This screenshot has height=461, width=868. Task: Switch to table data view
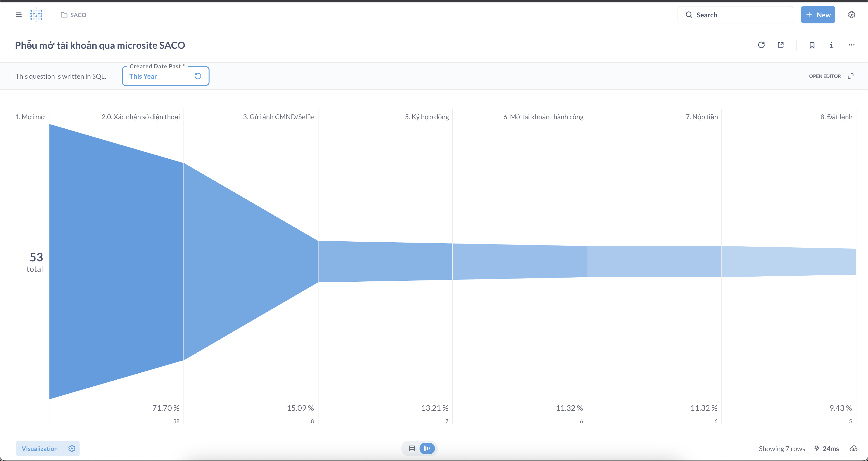(412, 448)
